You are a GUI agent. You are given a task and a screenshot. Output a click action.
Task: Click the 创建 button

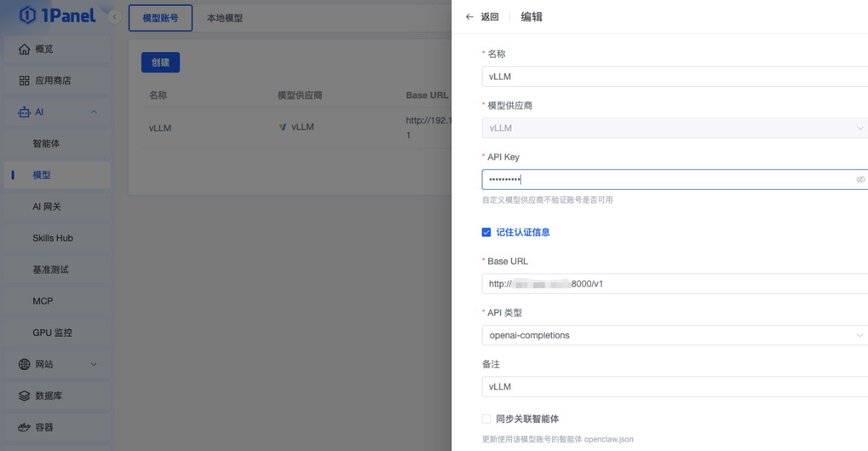point(161,62)
